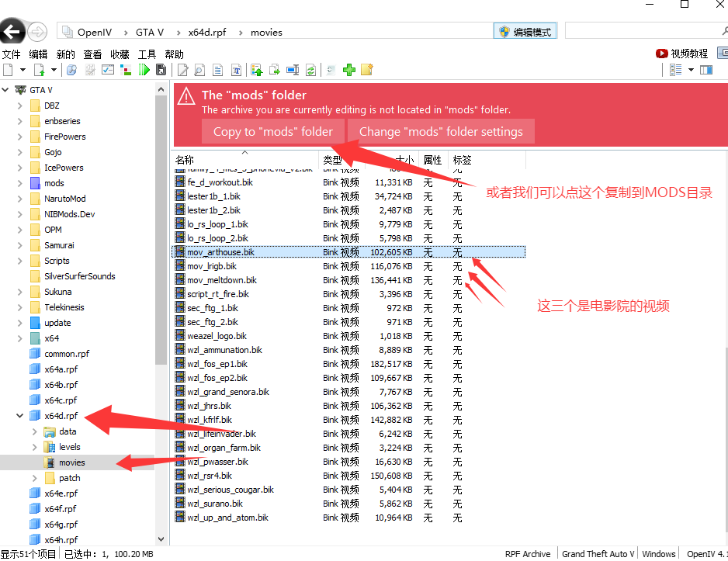Viewport: 728px width, 561px height.
Task: Select the mov_lrigb.bik file
Action: click(212, 266)
